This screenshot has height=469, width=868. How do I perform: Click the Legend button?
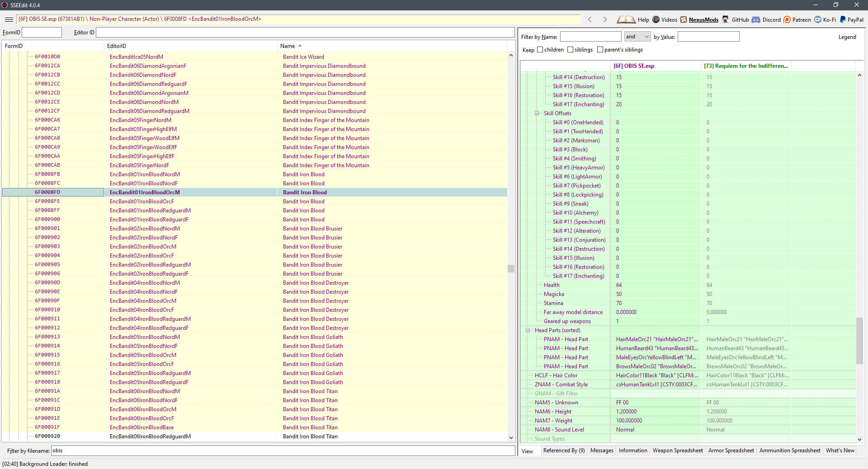[847, 37]
